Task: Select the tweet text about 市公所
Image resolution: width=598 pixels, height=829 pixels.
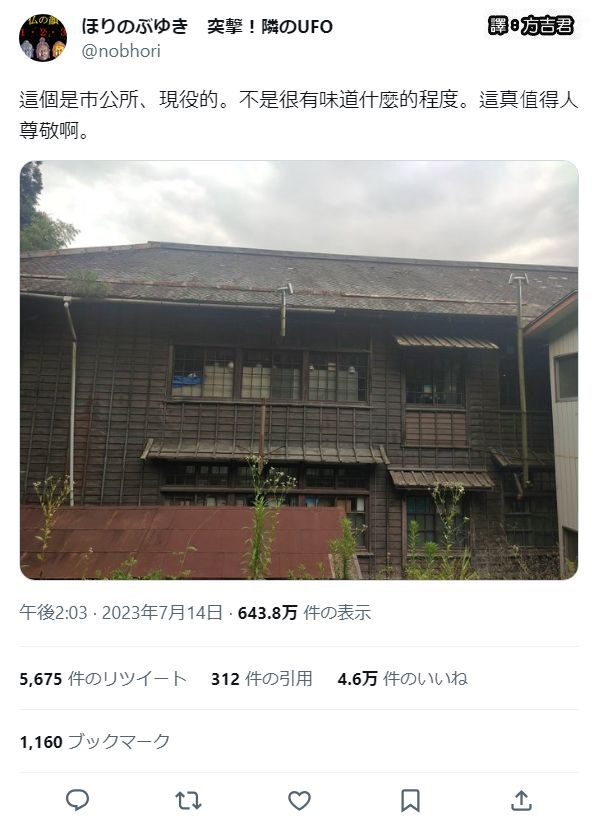Action: pos(299,115)
